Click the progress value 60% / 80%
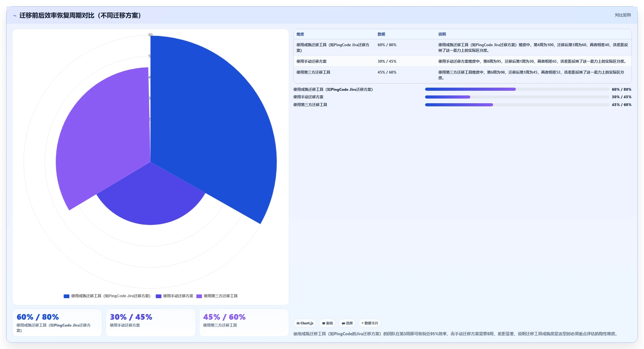Viewport: 644px width, 349px height. (622, 90)
